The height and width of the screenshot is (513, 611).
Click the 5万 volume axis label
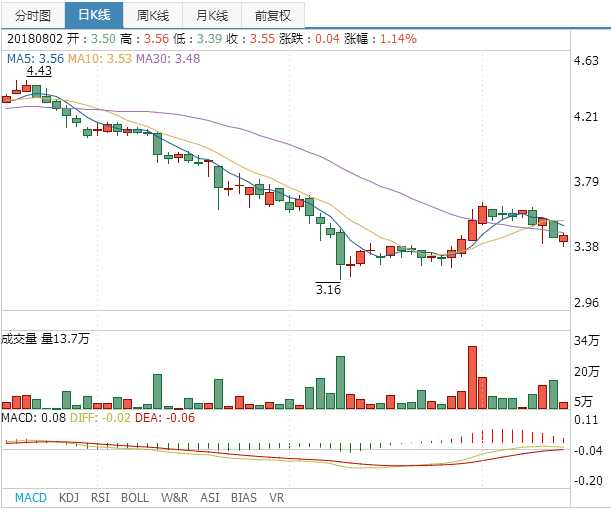pyautogui.click(x=583, y=401)
